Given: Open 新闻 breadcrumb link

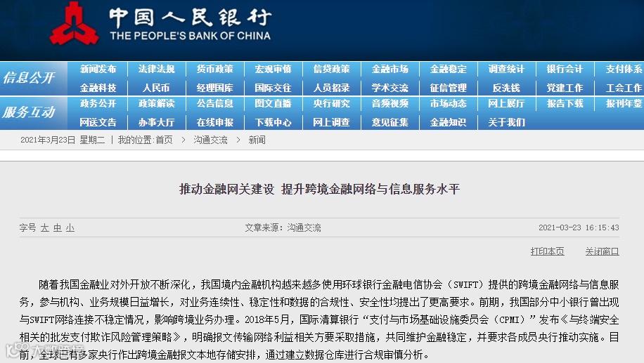Looking at the screenshot, I should (257, 140).
